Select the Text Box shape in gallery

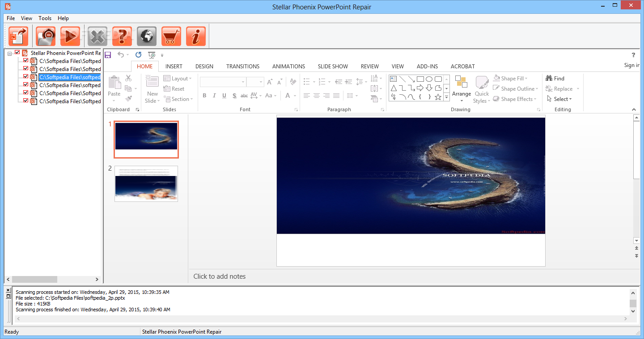pyautogui.click(x=394, y=79)
